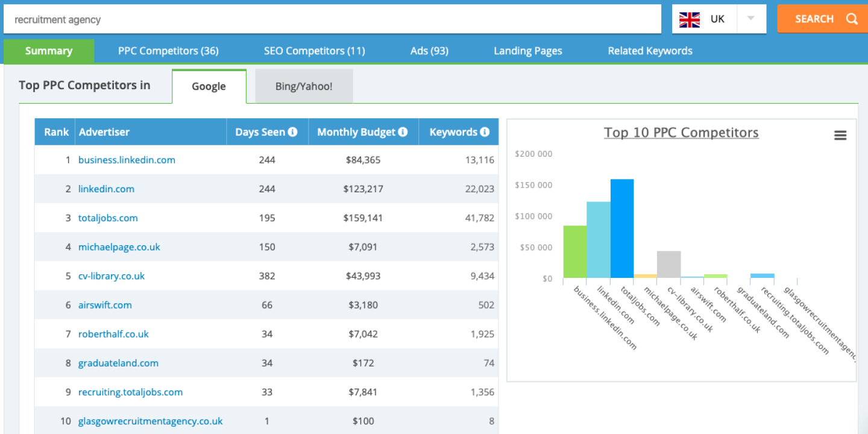Click the UK flag icon
Image resolution: width=868 pixels, height=434 pixels.
tap(690, 19)
